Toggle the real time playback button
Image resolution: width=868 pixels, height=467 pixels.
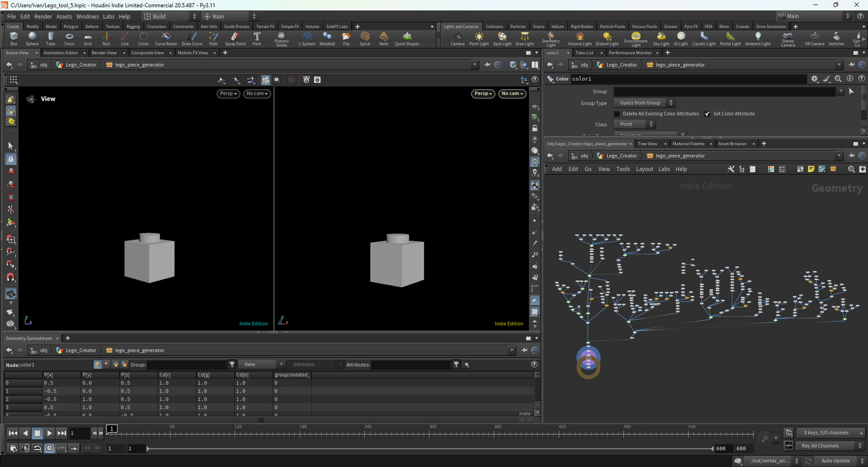click(49, 448)
